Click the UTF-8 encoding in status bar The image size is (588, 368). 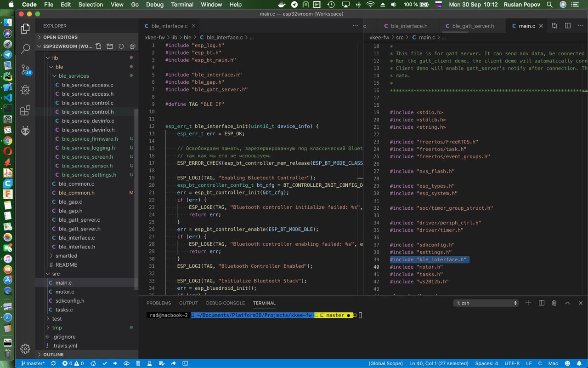pyautogui.click(x=512, y=363)
